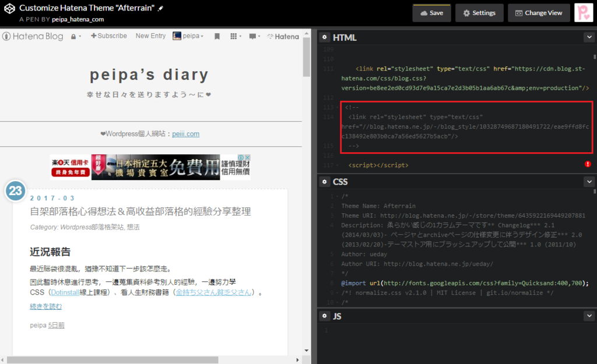Open the grid apps menu icon
The image size is (597, 364).
tap(236, 36)
